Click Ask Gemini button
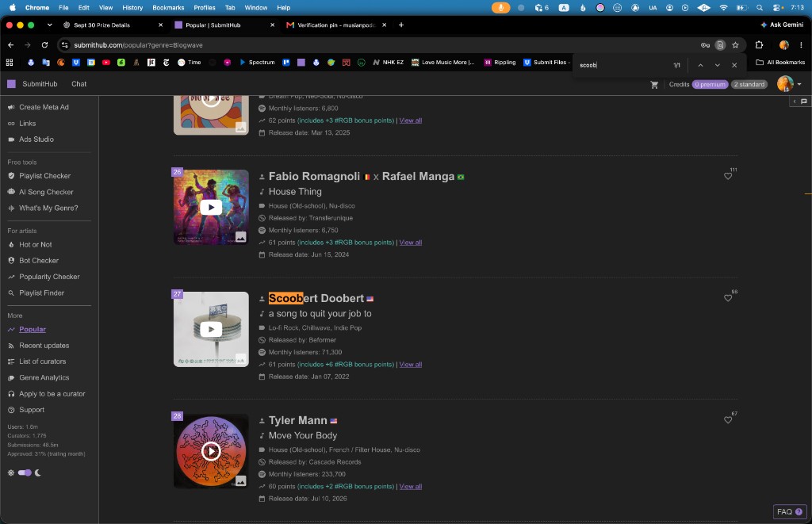Image resolution: width=812 pixels, height=524 pixels. (781, 25)
